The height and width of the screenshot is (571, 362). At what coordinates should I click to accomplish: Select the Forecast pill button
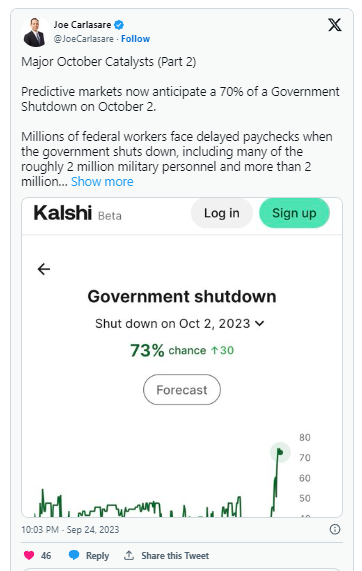pos(182,390)
